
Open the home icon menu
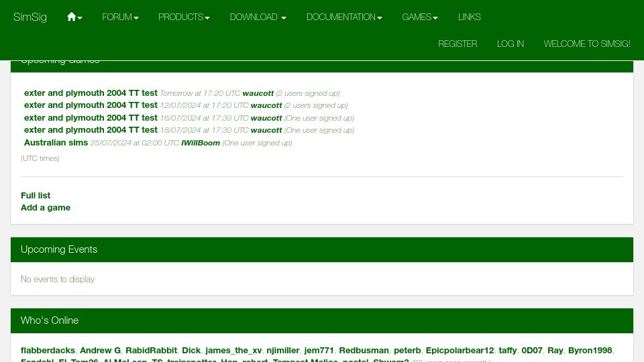point(74,17)
